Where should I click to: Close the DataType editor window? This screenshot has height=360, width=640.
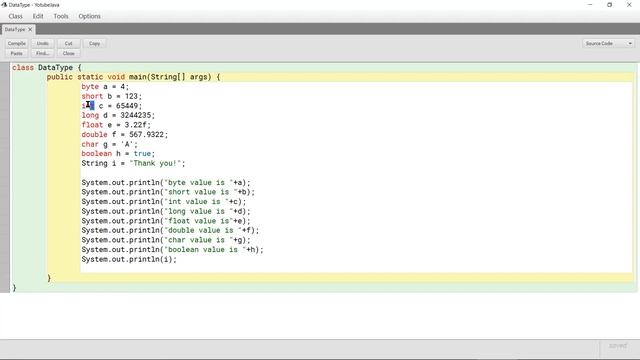tap(629, 5)
